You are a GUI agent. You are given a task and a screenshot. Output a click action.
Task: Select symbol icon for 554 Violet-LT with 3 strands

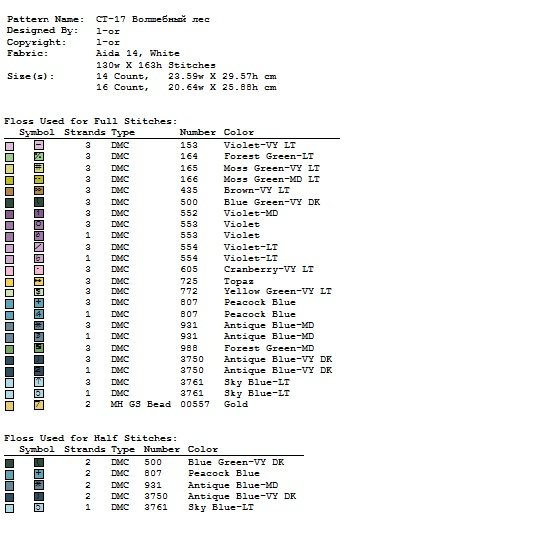tap(39, 247)
